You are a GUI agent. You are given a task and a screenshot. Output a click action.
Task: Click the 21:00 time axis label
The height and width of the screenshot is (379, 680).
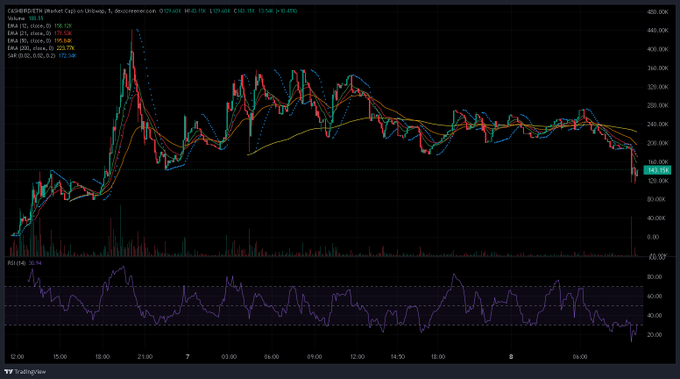[x=145, y=356]
